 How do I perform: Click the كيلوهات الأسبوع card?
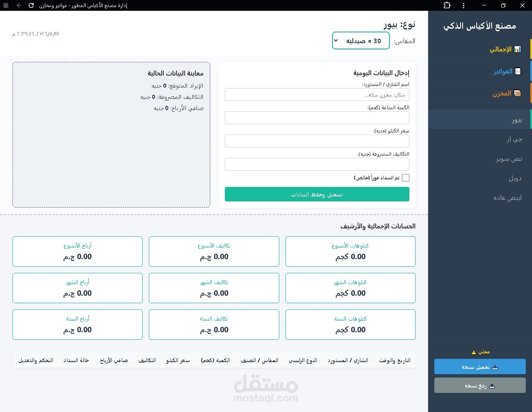pos(350,251)
